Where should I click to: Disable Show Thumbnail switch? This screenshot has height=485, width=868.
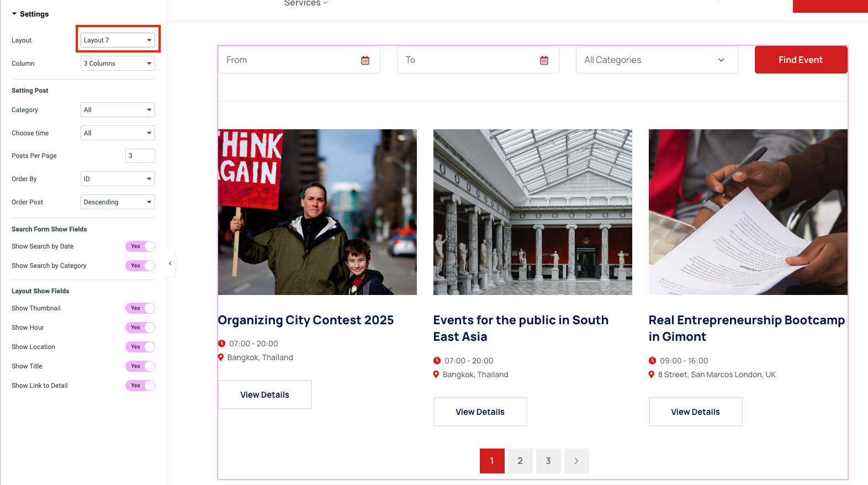click(140, 308)
